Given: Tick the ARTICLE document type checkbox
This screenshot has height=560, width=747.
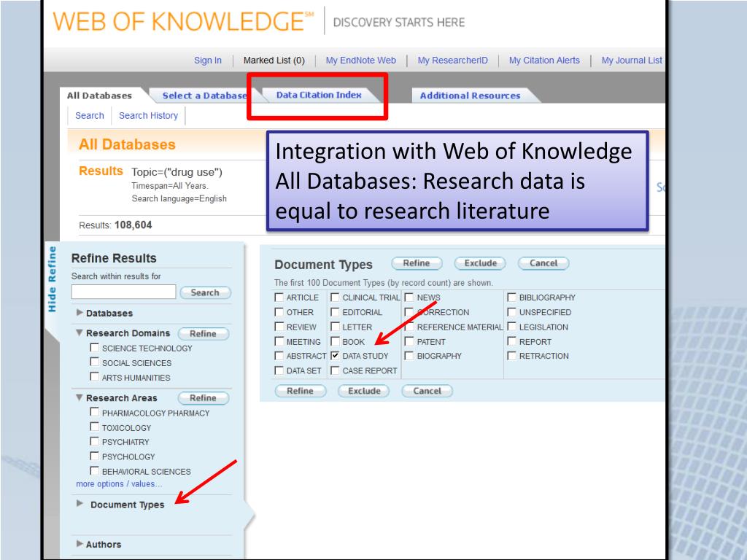Looking at the screenshot, I should tap(279, 297).
